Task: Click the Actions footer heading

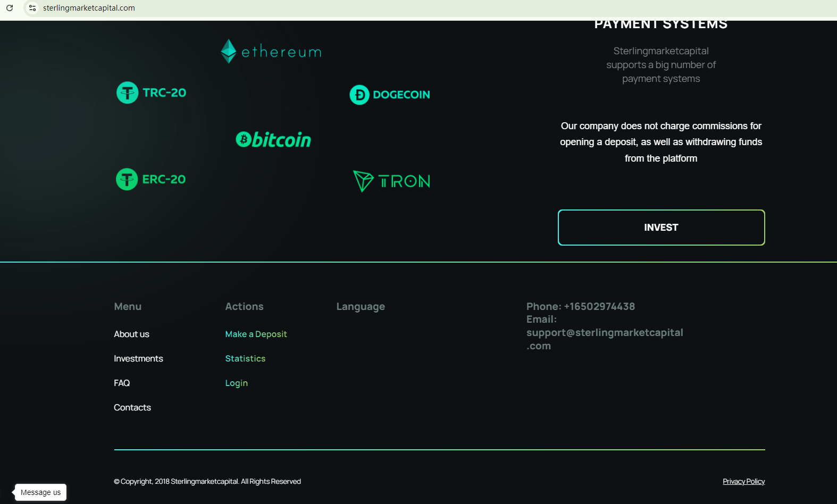Action: (244, 306)
